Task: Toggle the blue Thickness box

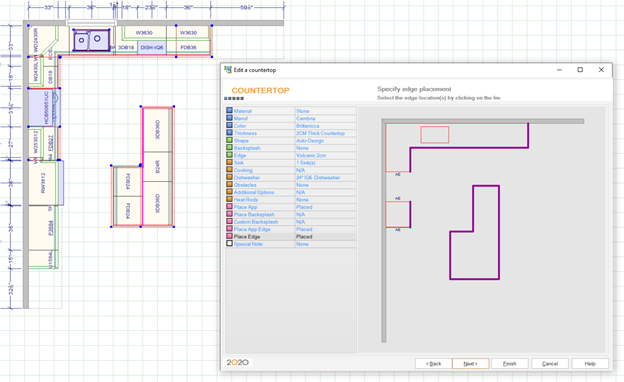Action: 229,133
